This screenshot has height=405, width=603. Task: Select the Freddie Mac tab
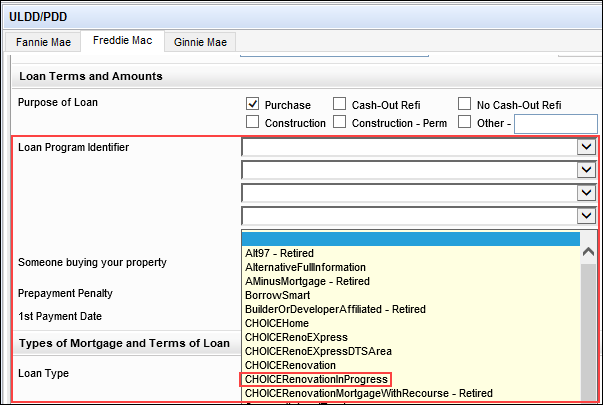point(122,41)
